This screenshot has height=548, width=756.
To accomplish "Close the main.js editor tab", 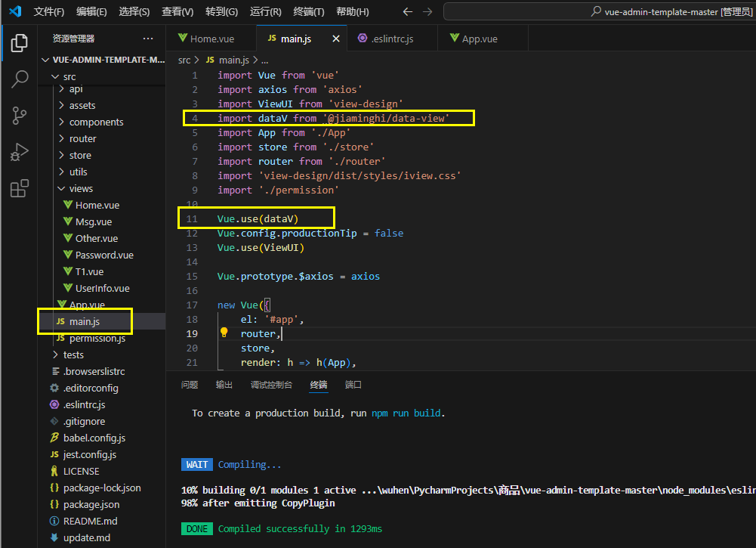I will click(x=335, y=39).
